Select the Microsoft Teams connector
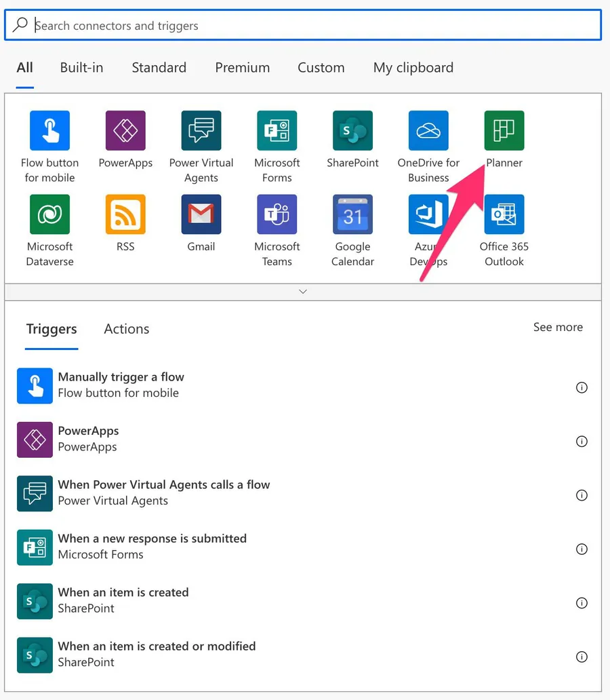Screen dimensions: 610x700 [277, 214]
